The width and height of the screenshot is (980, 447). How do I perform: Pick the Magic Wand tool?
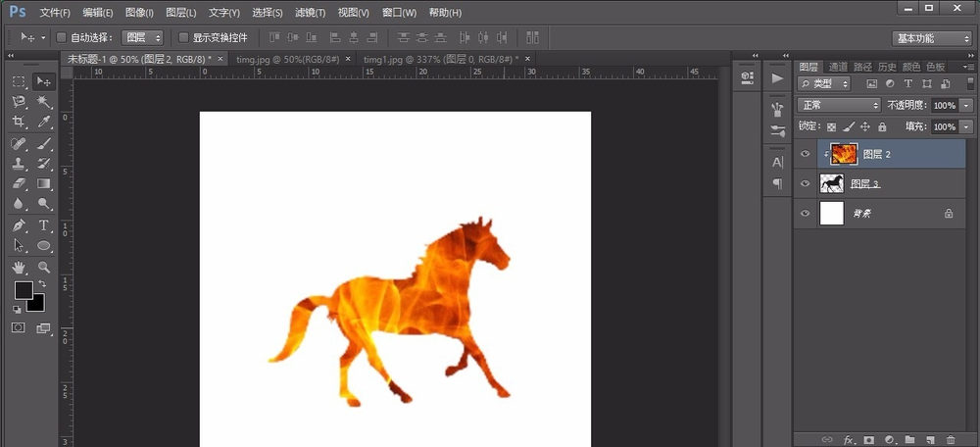[x=44, y=102]
